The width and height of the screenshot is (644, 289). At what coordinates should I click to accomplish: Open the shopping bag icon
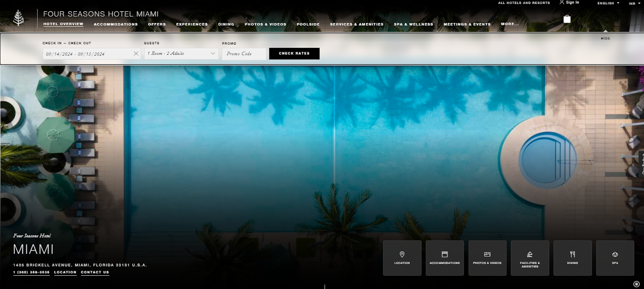[567, 19]
